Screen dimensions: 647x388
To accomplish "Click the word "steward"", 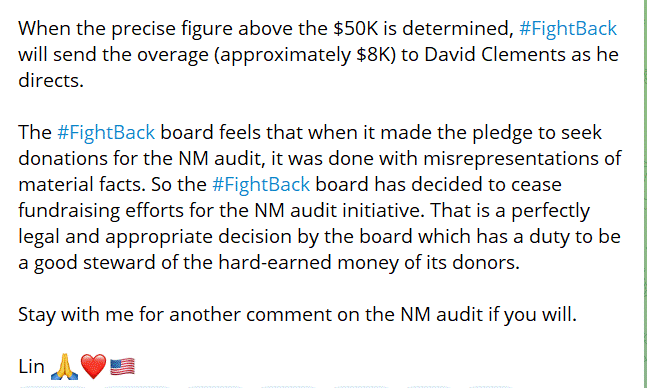I will pos(119,262).
